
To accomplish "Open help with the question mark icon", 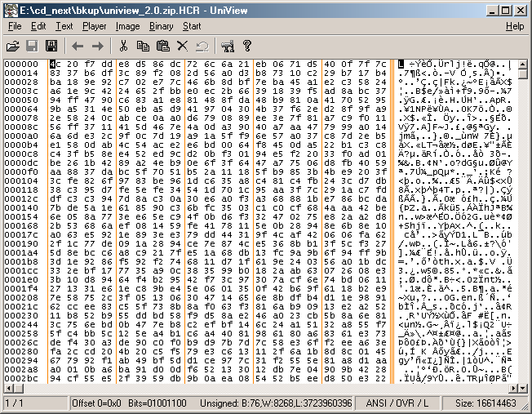I will pos(247,46).
